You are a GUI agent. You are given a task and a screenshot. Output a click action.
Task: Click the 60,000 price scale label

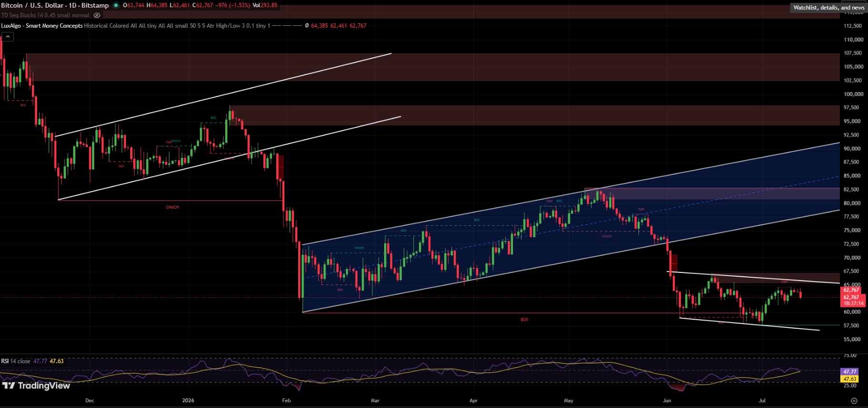click(852, 312)
